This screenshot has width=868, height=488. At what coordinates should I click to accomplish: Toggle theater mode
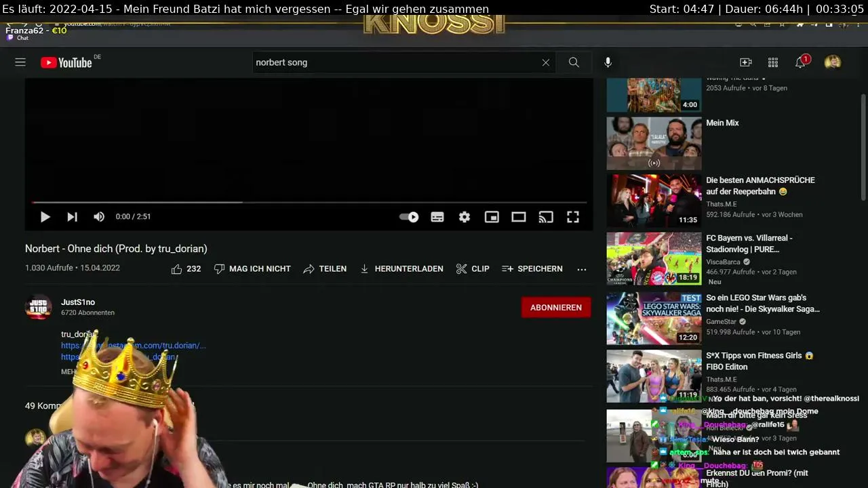pos(519,217)
